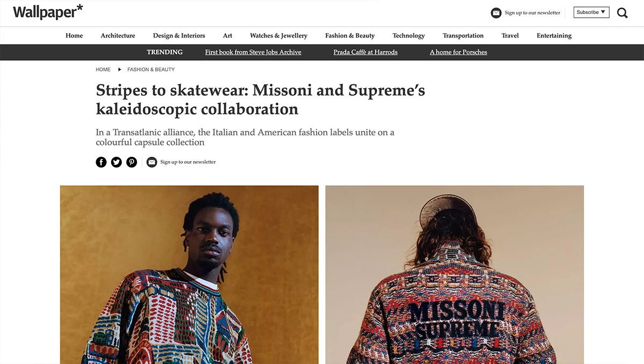Click FASHION & BEAUTY breadcrumb link

[x=151, y=69]
